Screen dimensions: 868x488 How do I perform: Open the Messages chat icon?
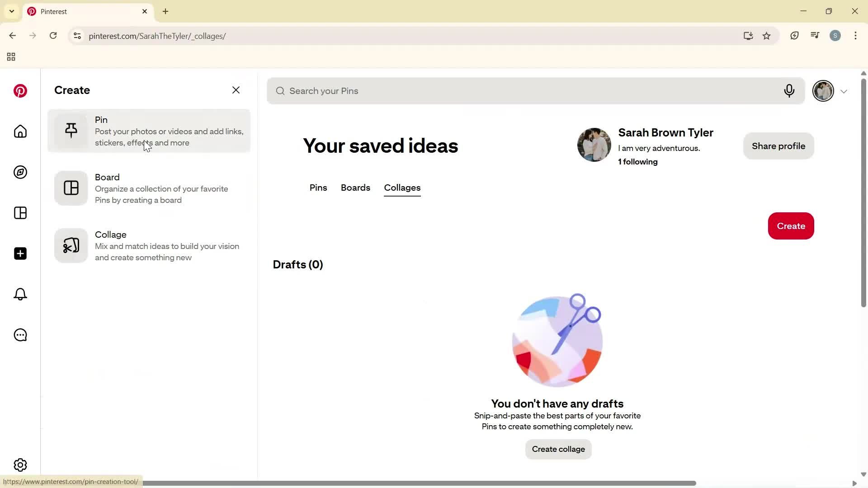point(20,335)
